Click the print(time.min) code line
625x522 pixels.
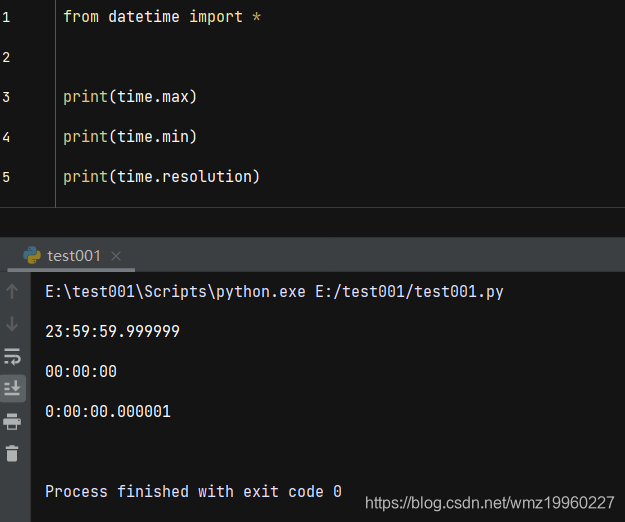coord(130,137)
